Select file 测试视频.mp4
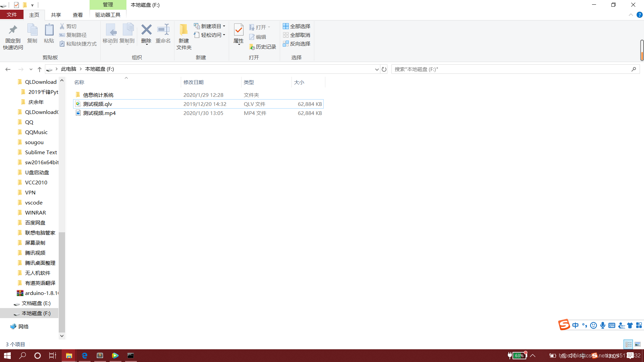The width and height of the screenshot is (644, 362). point(198,113)
